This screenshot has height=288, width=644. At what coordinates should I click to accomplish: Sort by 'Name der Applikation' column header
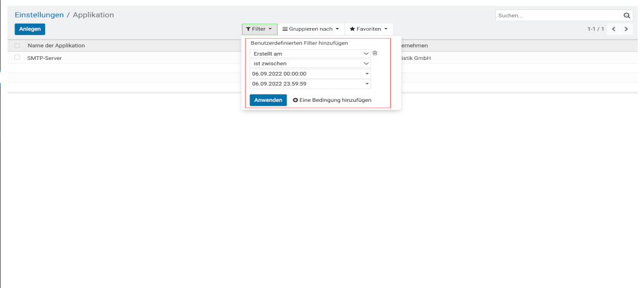(x=56, y=46)
